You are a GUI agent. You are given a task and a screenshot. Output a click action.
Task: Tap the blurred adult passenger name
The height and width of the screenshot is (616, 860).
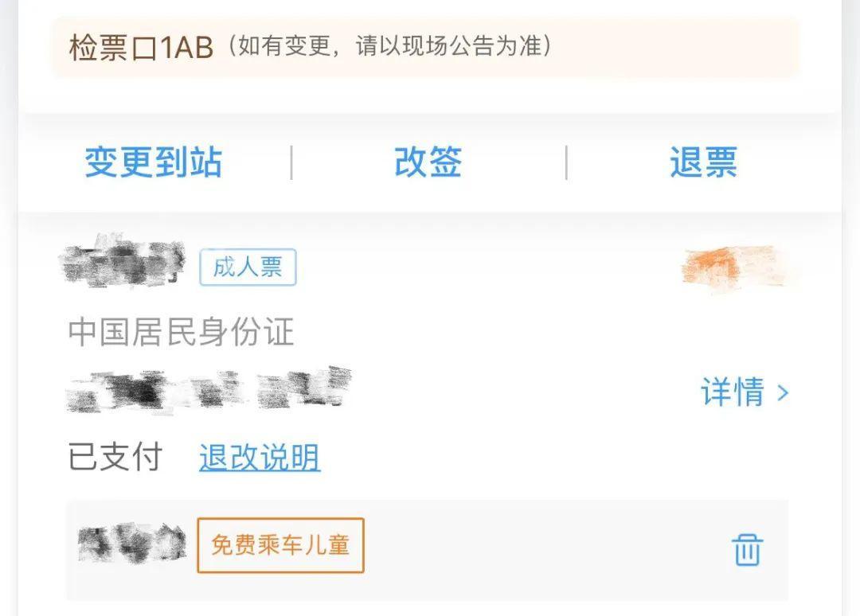[x=123, y=261]
